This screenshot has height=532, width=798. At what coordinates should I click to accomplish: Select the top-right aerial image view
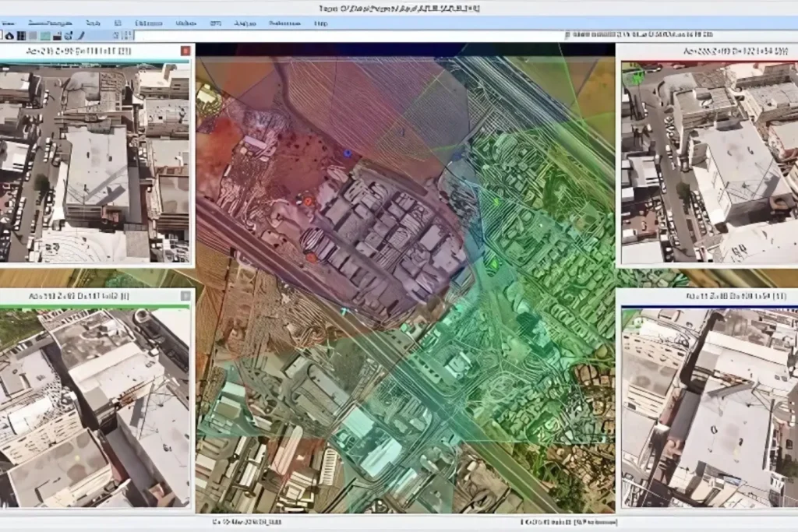pos(708,162)
